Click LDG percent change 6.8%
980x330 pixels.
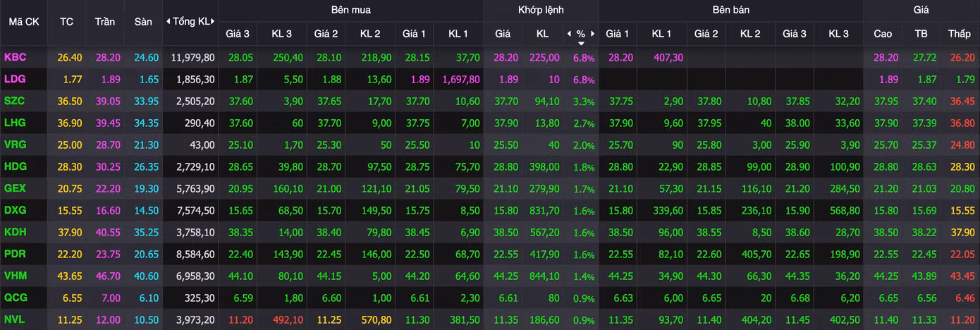[584, 80]
